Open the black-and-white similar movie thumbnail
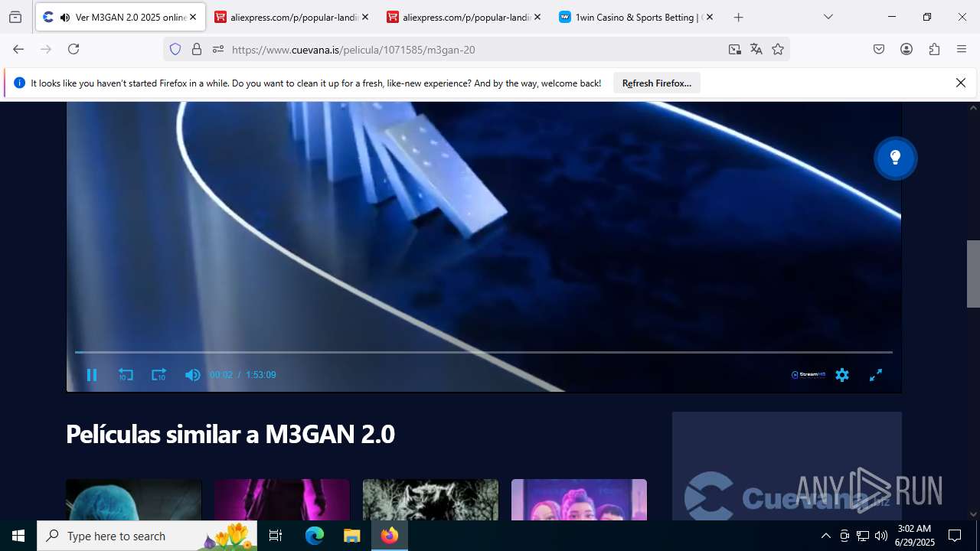Image resolution: width=980 pixels, height=551 pixels. tap(430, 500)
